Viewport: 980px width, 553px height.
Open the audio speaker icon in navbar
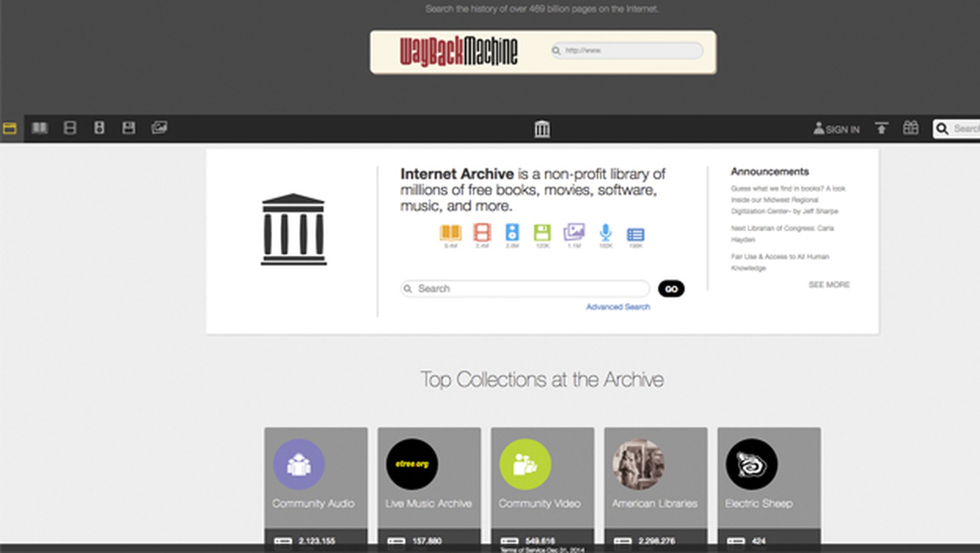click(x=99, y=127)
